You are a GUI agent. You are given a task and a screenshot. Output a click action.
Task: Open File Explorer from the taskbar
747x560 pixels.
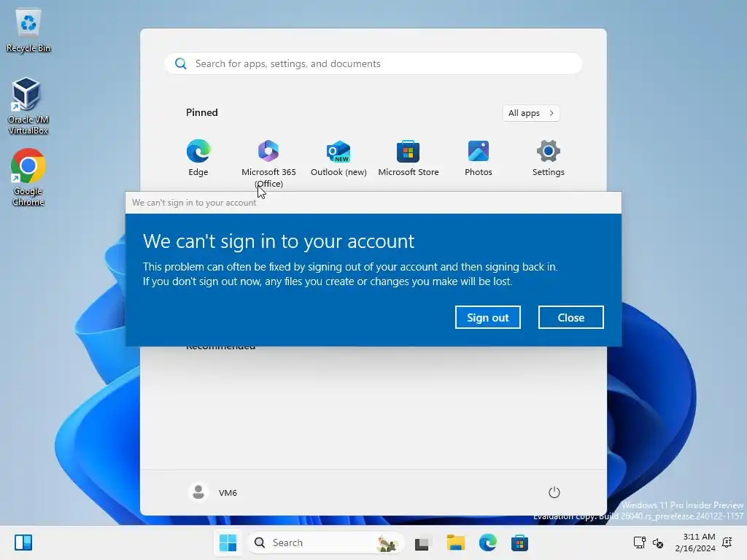pyautogui.click(x=455, y=542)
